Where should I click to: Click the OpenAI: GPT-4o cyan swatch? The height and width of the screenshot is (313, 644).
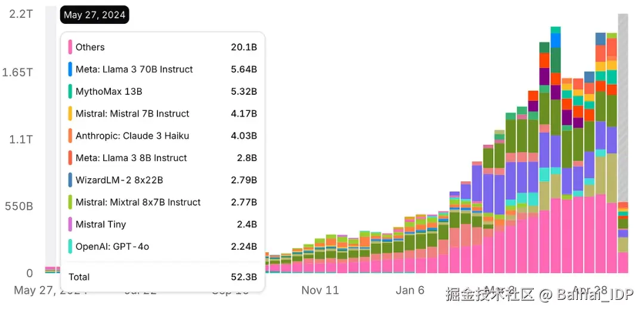pyautogui.click(x=70, y=247)
